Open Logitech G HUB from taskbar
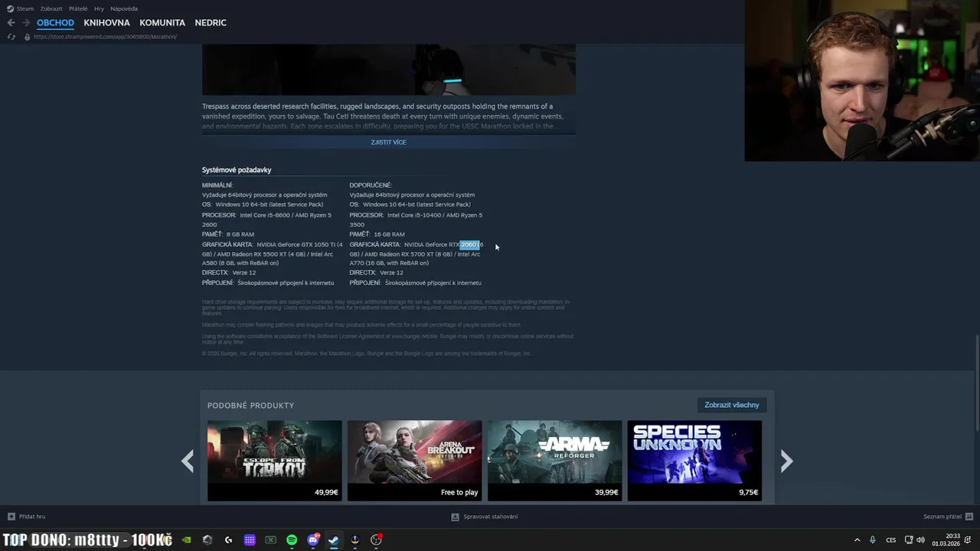980x551 pixels. point(228,540)
